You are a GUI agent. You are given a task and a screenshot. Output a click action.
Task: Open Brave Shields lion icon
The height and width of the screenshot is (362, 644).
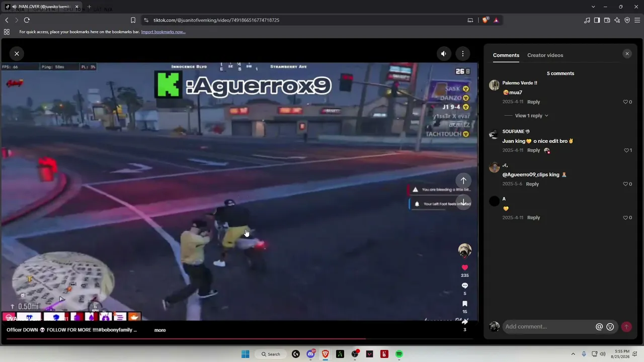[x=485, y=20]
